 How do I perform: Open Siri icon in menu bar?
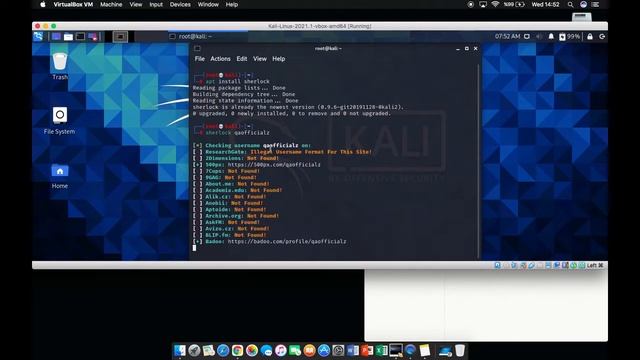tap(583, 4)
